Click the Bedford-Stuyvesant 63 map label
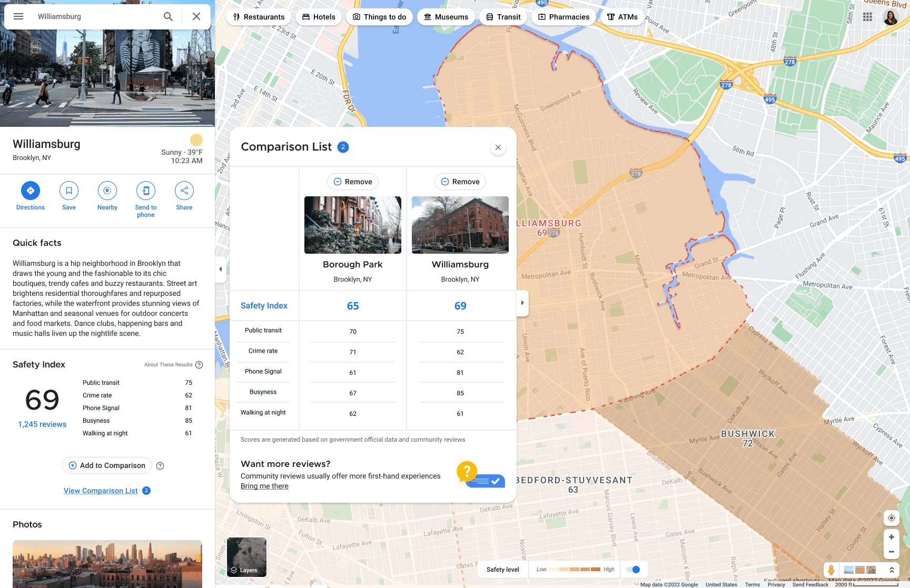910x588 pixels. click(x=573, y=485)
